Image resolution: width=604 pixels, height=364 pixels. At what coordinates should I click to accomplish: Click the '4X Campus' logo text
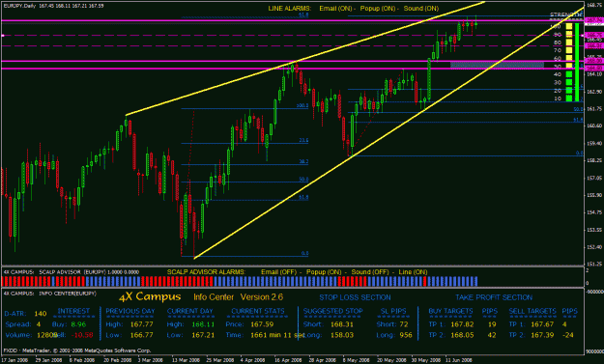click(x=150, y=296)
